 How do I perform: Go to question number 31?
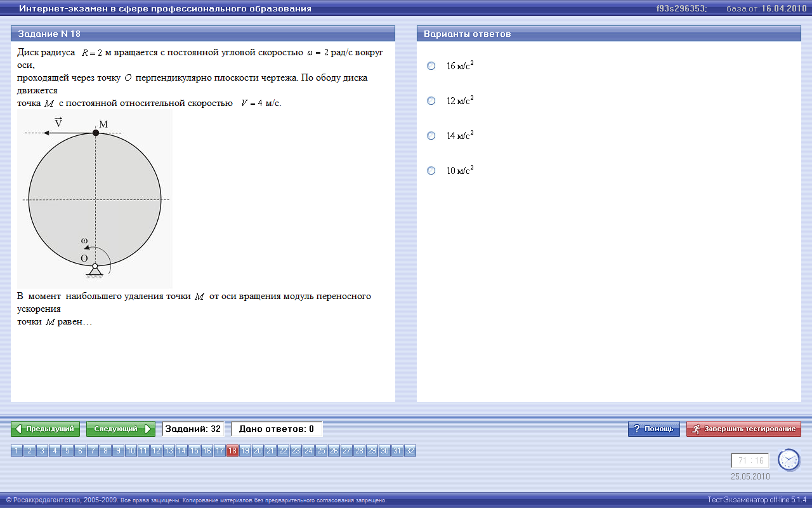(397, 451)
